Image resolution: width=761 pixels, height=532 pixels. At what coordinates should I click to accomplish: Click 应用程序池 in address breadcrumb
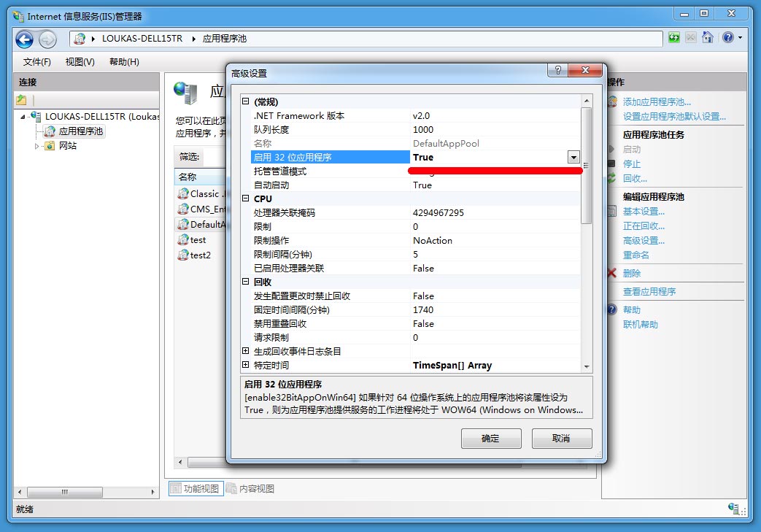pos(224,39)
